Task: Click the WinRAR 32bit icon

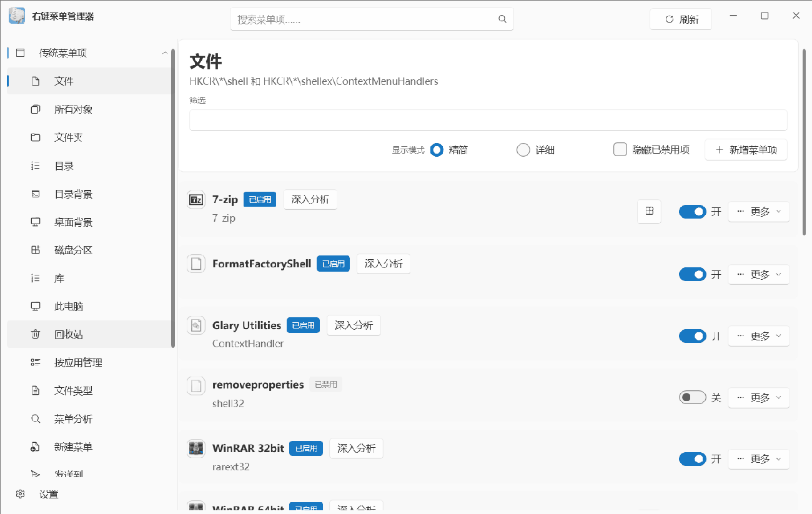Action: click(196, 448)
